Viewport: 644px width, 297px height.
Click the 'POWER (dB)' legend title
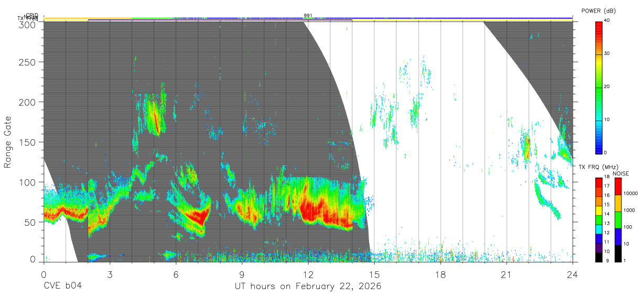tap(598, 10)
